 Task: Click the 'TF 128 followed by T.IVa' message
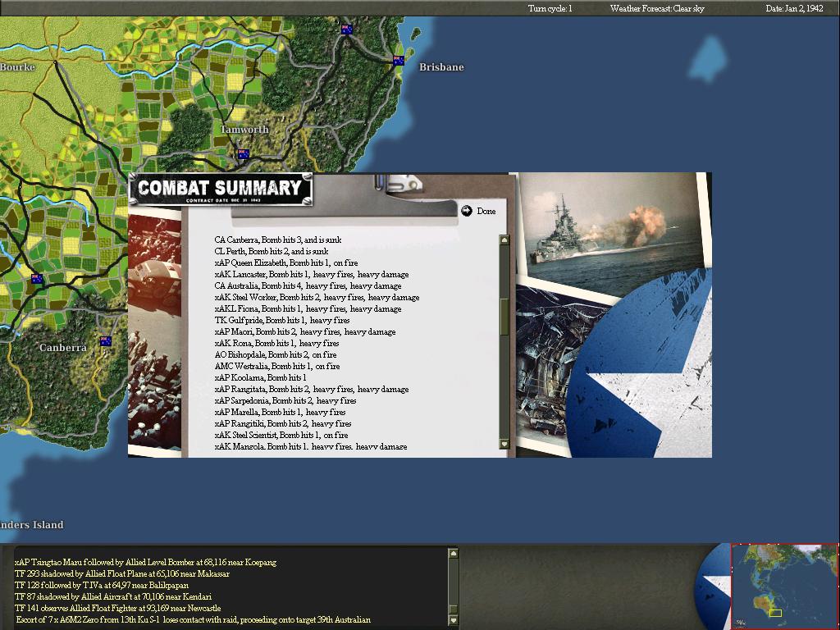101,585
